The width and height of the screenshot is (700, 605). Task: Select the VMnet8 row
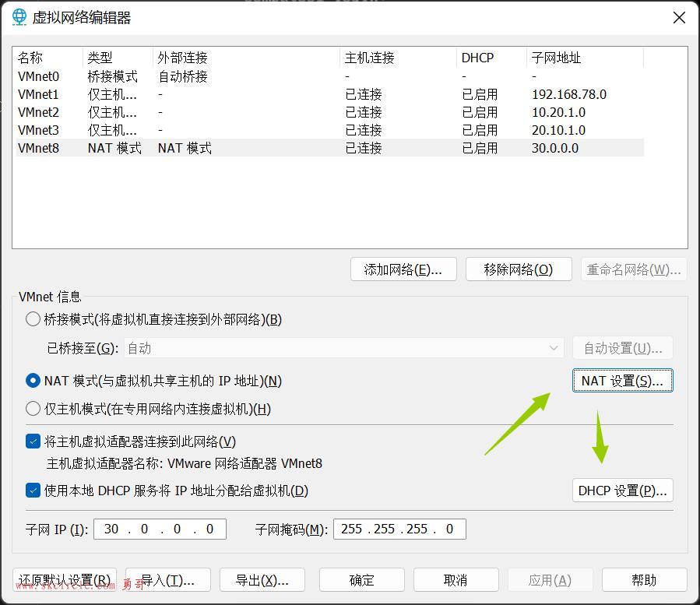pyautogui.click(x=330, y=148)
